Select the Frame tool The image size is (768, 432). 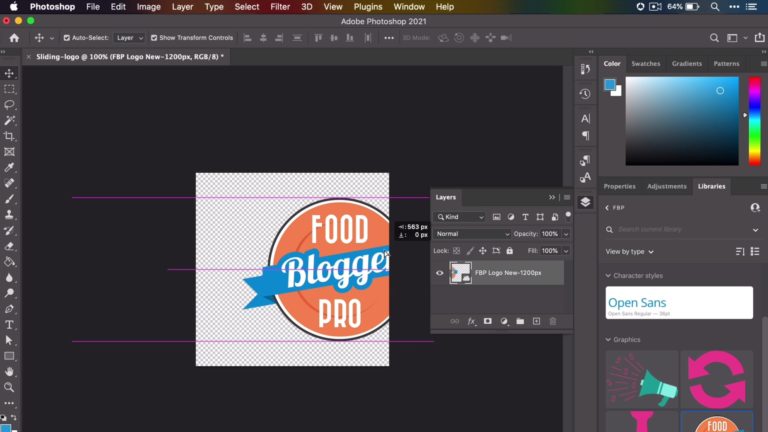(x=9, y=152)
